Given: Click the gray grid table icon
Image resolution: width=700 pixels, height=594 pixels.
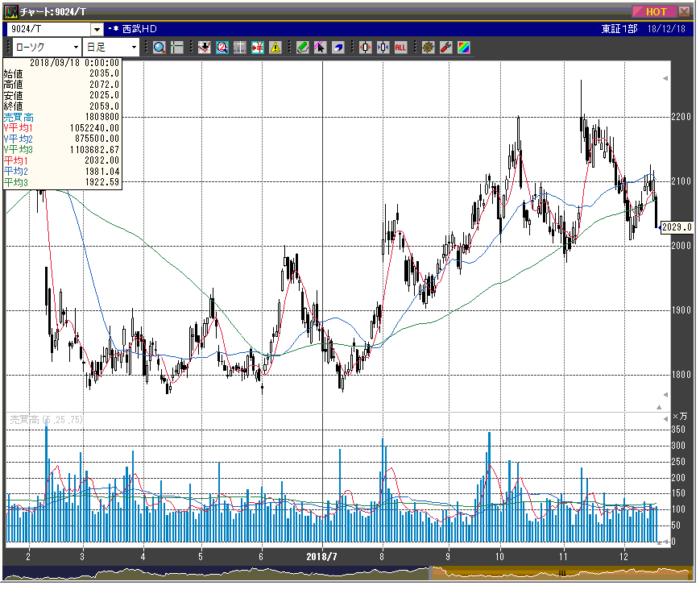Looking at the screenshot, I should point(240,48).
